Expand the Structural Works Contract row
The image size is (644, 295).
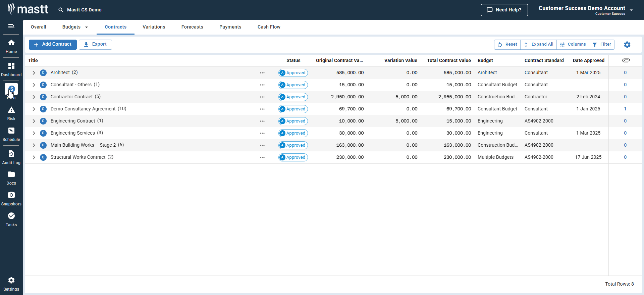click(34, 157)
